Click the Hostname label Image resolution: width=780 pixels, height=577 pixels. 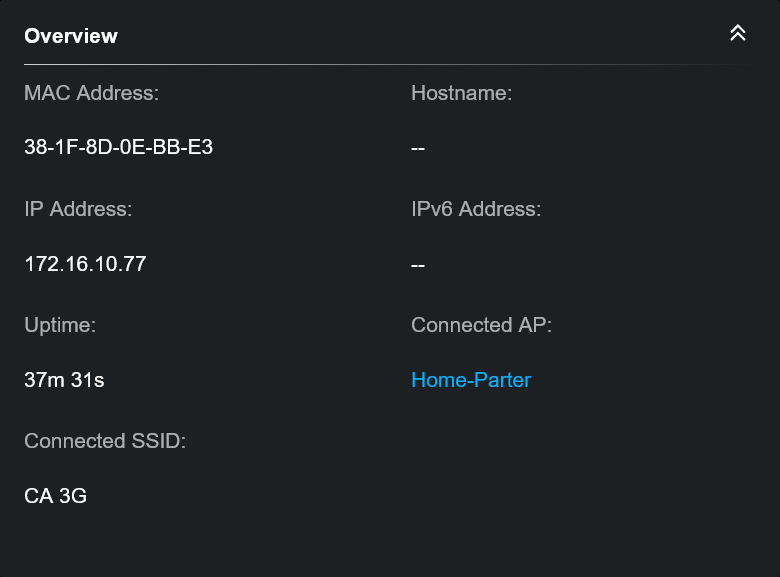(x=462, y=93)
